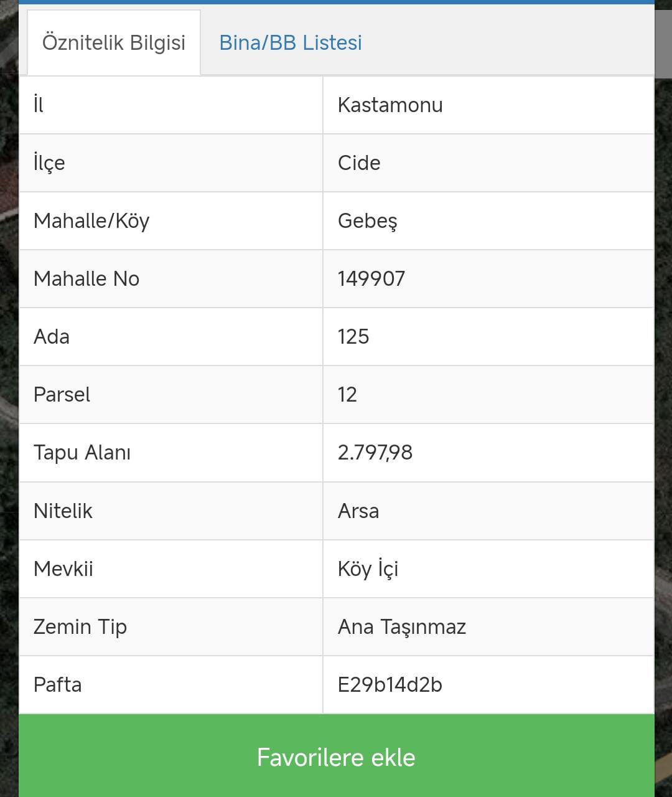The height and width of the screenshot is (797, 672).
Task: Select the Öznitelik Bilgisi tab
Action: 114,43
